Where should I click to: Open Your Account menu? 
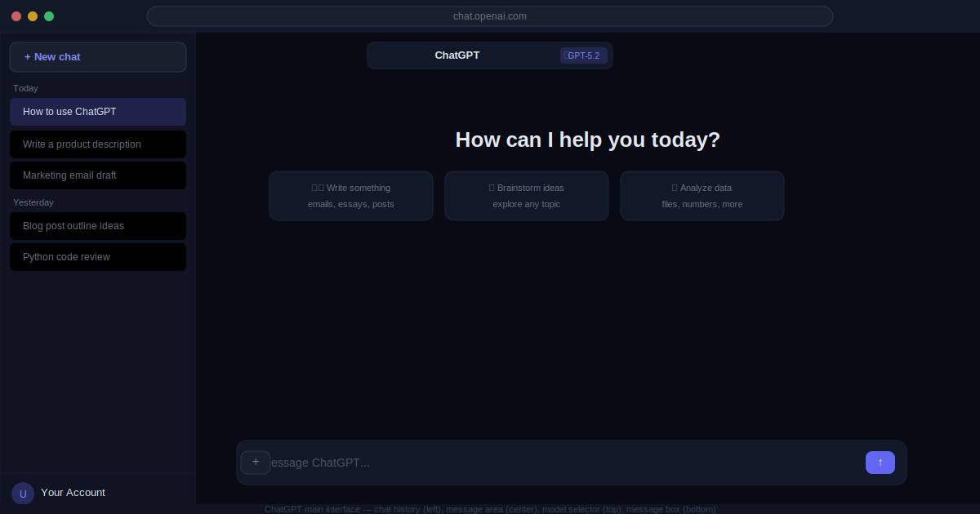[x=73, y=493]
